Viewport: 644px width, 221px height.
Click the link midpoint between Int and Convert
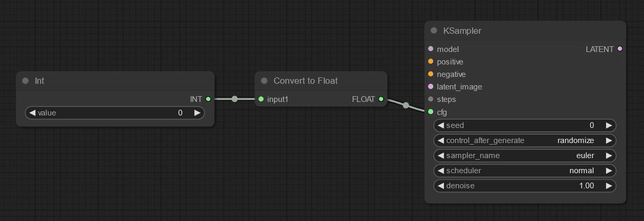click(x=235, y=99)
